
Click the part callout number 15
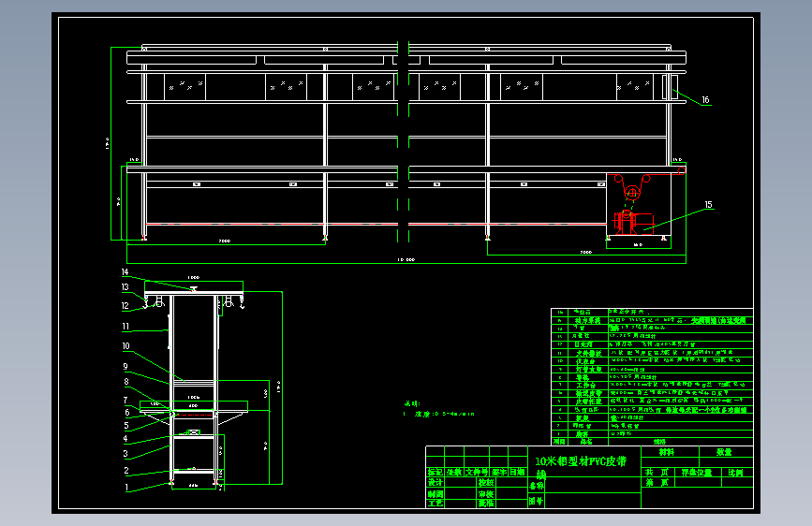click(708, 204)
